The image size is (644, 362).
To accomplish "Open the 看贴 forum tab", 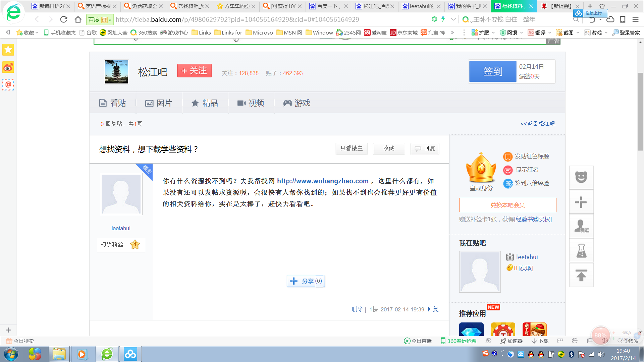I will pos(113,103).
